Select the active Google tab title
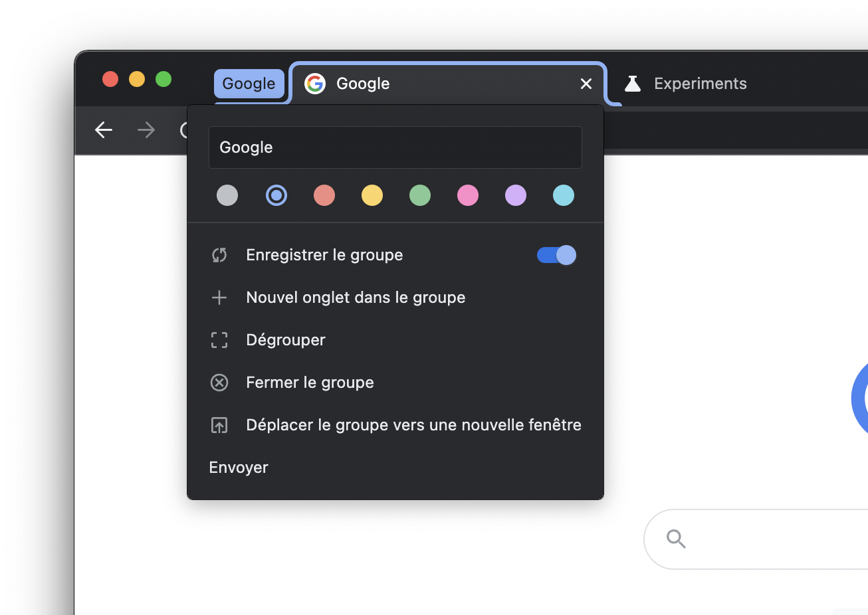Viewport: 868px width, 615px height. click(363, 84)
